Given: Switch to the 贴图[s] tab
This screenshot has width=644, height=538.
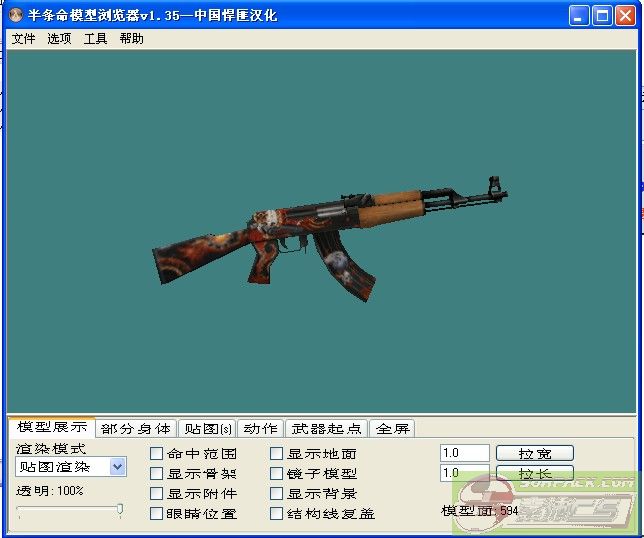Looking at the screenshot, I should coord(207,429).
